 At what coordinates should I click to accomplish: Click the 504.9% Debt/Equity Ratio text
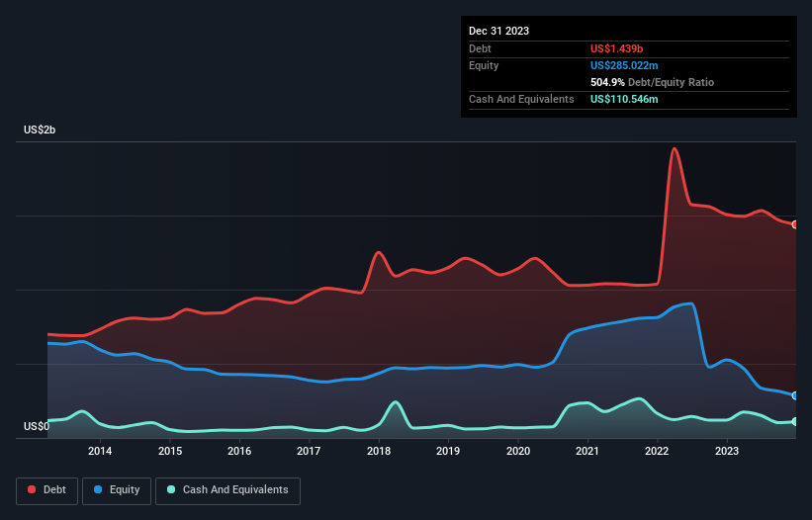[652, 82]
